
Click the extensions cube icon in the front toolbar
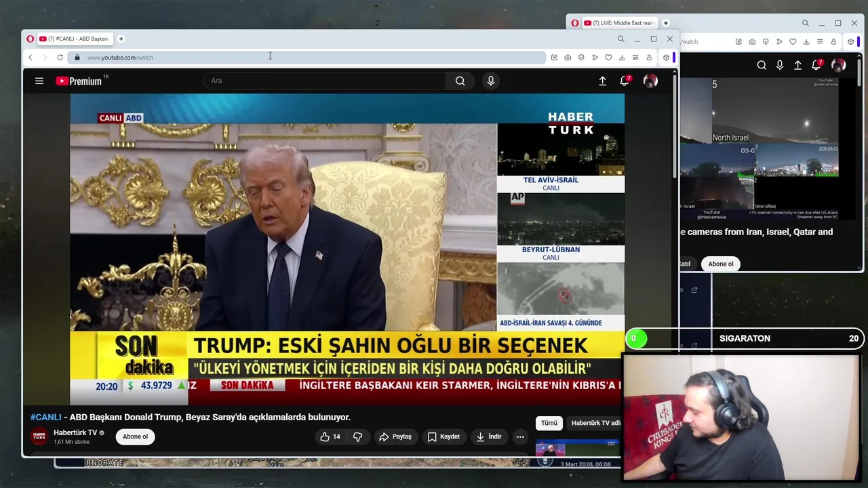tap(666, 58)
